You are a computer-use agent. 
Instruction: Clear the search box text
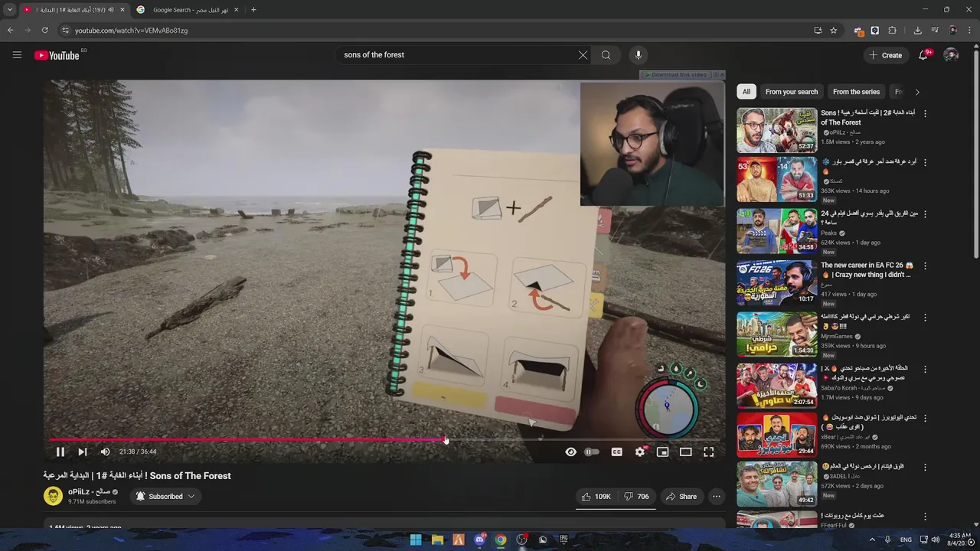pyautogui.click(x=583, y=55)
